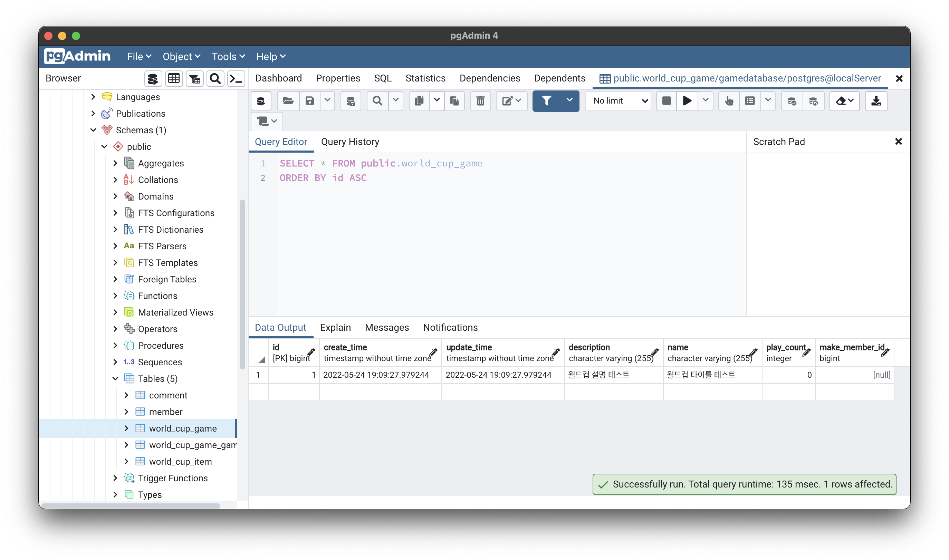Collapse the Schemas (1) node

click(x=93, y=130)
